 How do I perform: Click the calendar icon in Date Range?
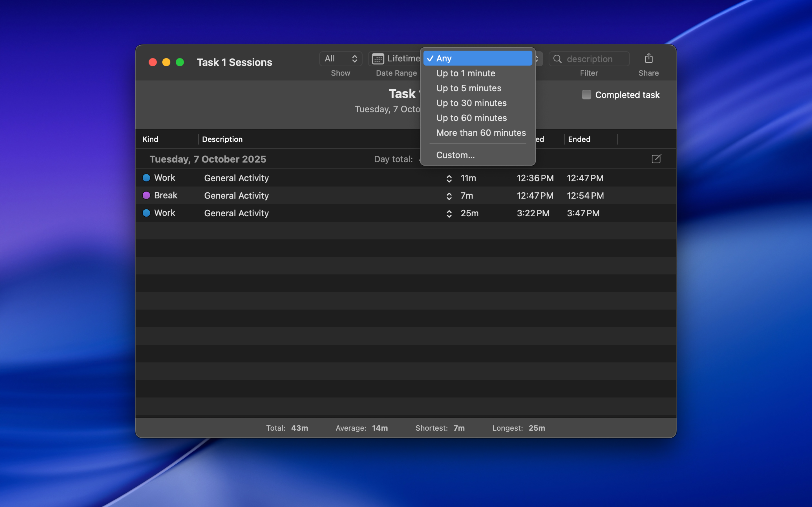[378, 59]
